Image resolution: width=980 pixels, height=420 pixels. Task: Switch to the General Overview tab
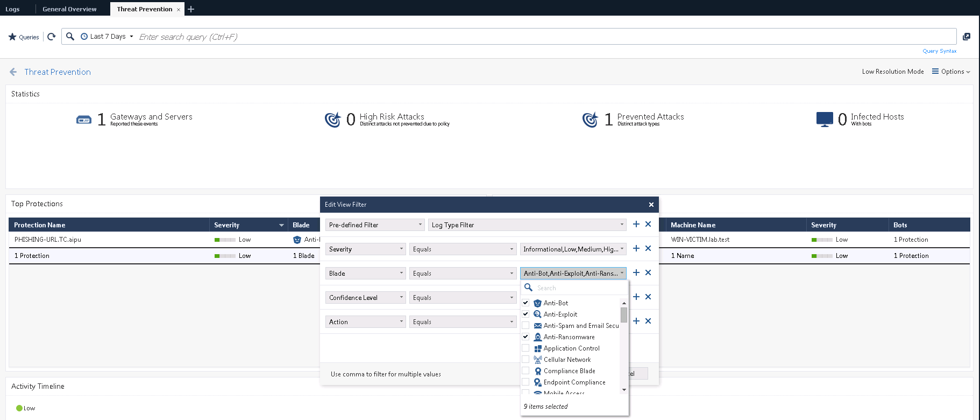[69, 9]
